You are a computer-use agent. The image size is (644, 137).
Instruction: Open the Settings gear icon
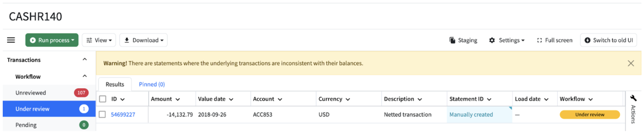[492, 40]
